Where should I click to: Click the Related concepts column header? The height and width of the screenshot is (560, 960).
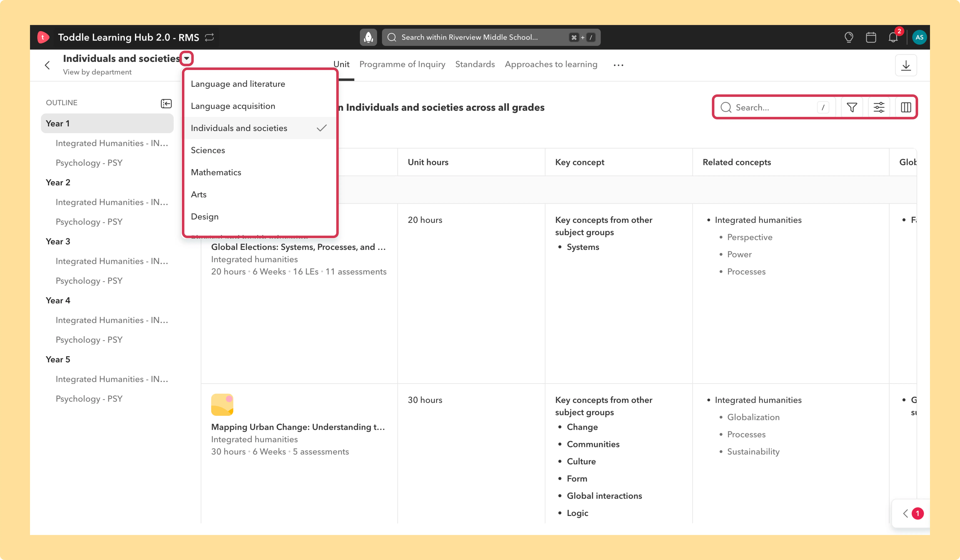pyautogui.click(x=736, y=162)
